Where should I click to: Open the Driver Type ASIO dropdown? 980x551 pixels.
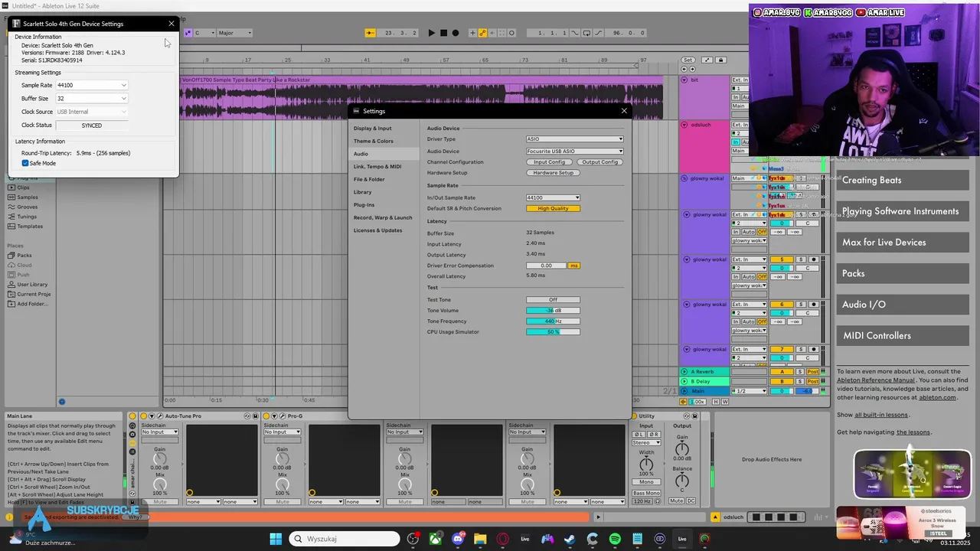pyautogui.click(x=574, y=139)
